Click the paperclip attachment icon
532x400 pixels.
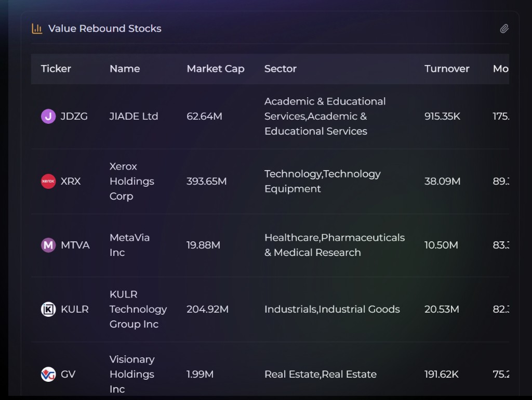click(x=504, y=29)
